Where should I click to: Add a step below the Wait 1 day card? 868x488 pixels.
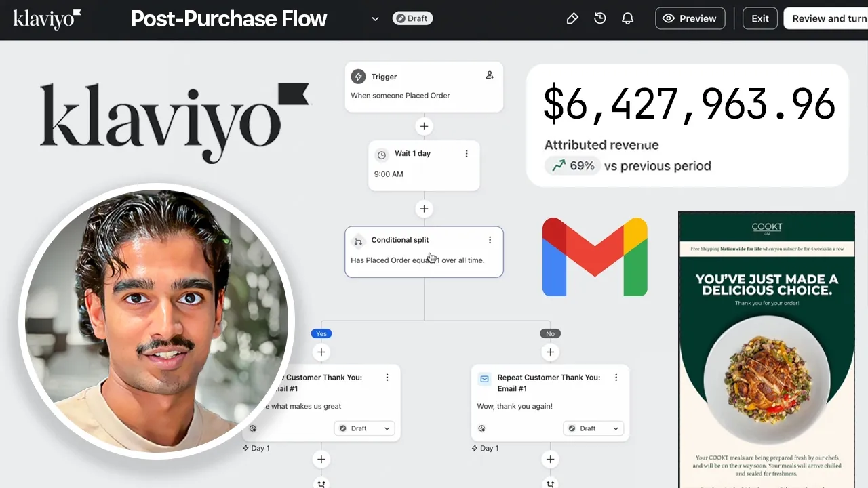click(424, 209)
